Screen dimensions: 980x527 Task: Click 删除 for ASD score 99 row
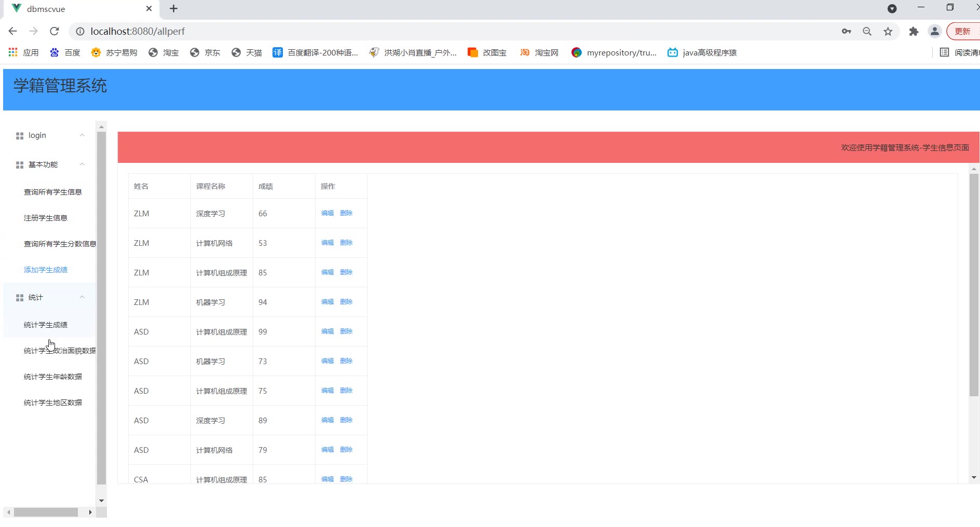click(346, 331)
